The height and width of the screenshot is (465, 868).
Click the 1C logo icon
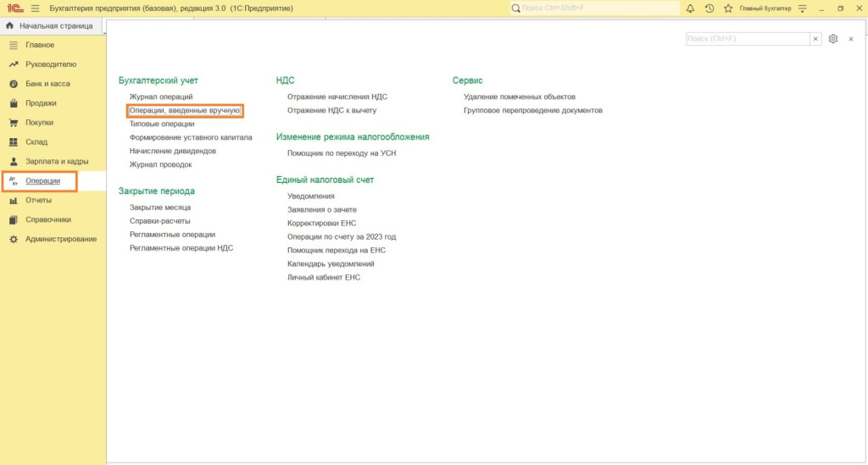(x=14, y=8)
